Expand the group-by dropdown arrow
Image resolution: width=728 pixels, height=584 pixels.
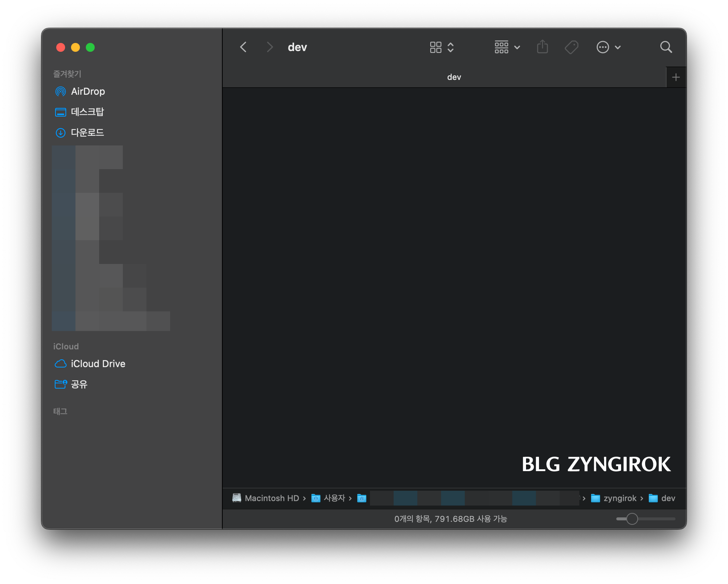[517, 47]
